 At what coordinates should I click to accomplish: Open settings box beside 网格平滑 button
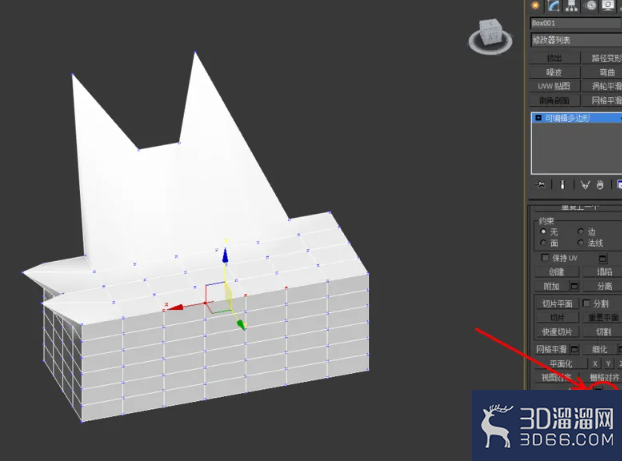(574, 349)
